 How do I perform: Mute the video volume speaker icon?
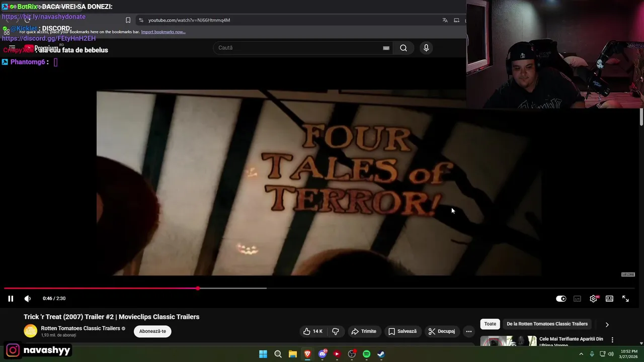click(x=28, y=299)
